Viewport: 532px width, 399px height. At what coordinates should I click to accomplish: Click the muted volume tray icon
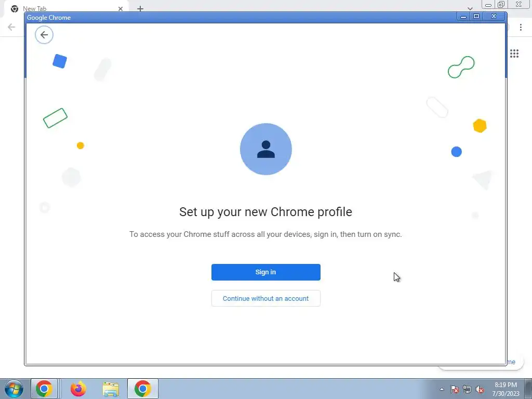pos(480,389)
